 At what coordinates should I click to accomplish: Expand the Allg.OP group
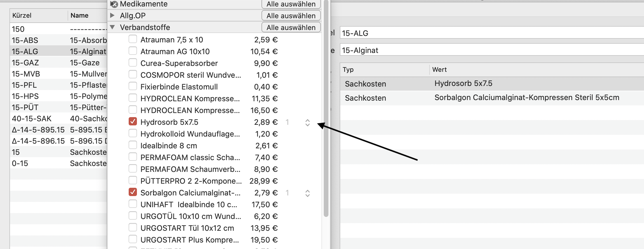(x=112, y=15)
